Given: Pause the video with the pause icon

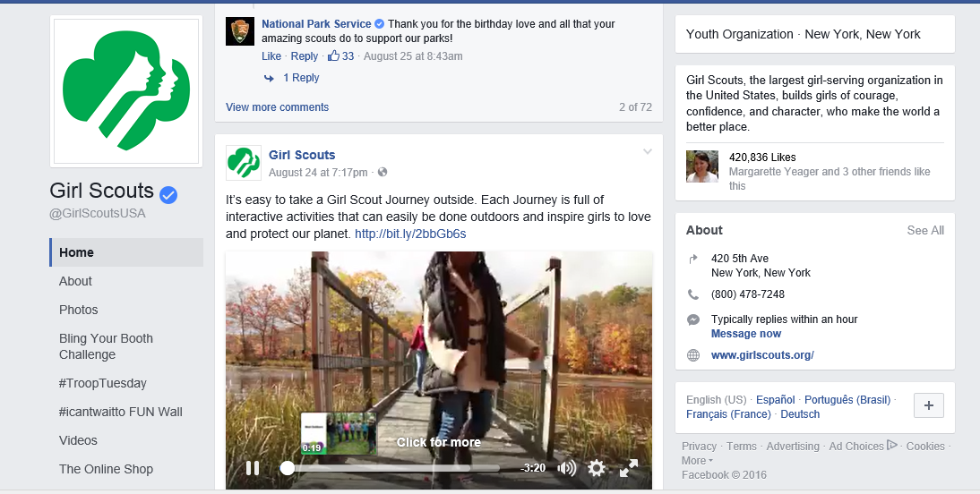Looking at the screenshot, I should coord(253,468).
